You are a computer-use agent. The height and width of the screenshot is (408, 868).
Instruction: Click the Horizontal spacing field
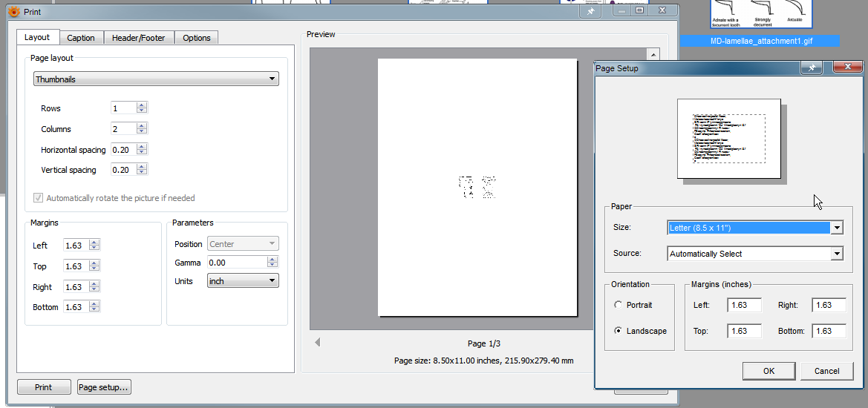pos(124,149)
